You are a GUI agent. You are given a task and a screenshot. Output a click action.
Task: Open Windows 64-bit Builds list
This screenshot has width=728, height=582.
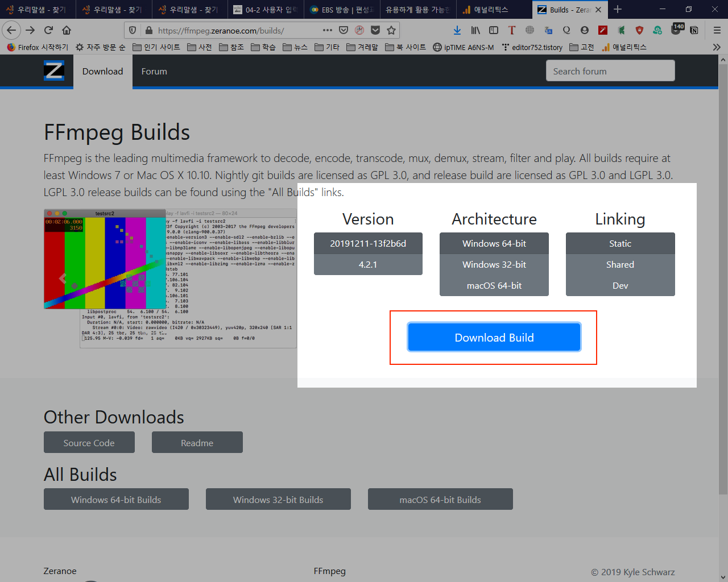pos(116,499)
